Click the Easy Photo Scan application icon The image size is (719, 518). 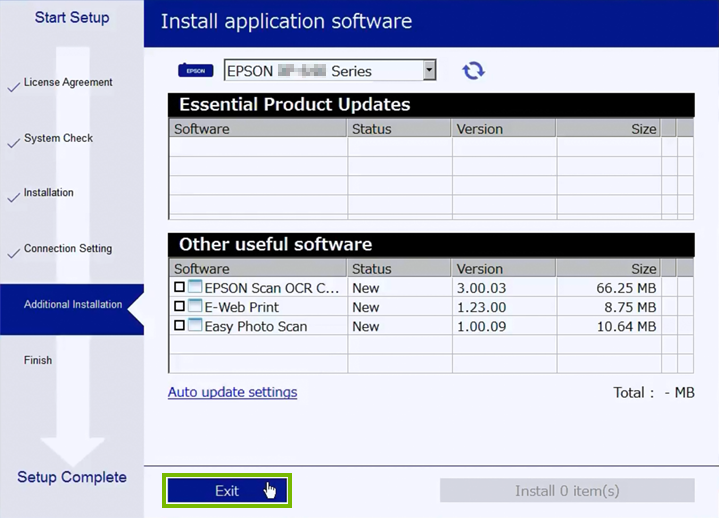point(195,325)
